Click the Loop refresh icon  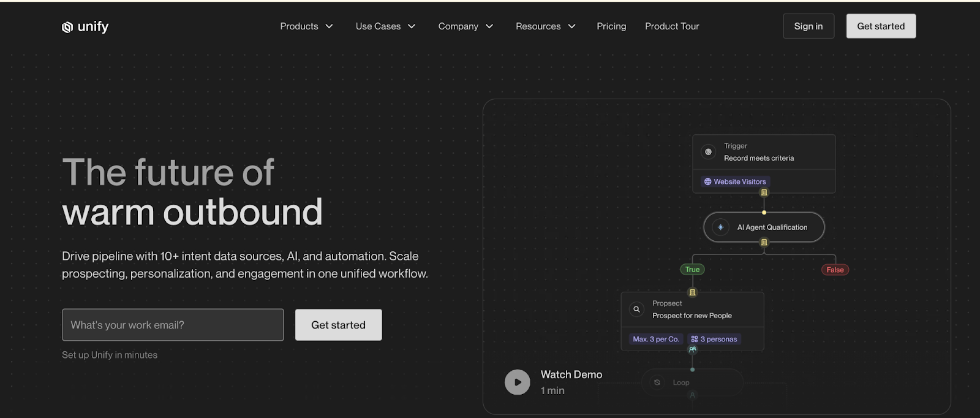click(657, 382)
